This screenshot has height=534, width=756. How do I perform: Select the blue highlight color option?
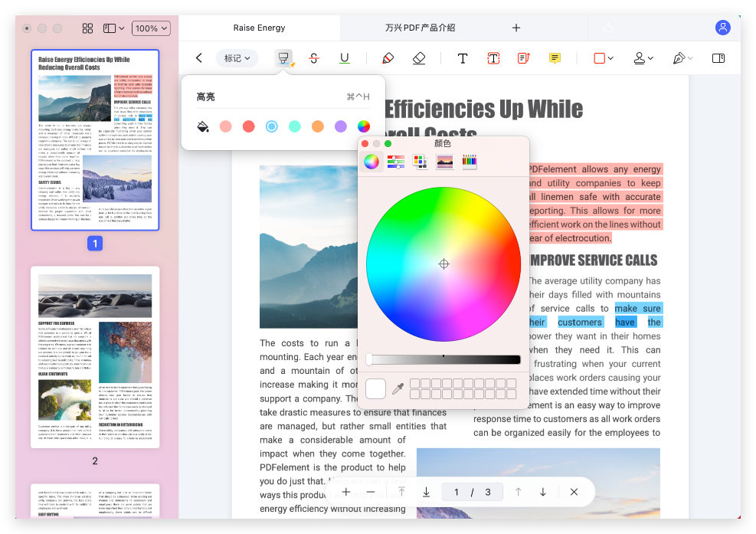pos(271,126)
